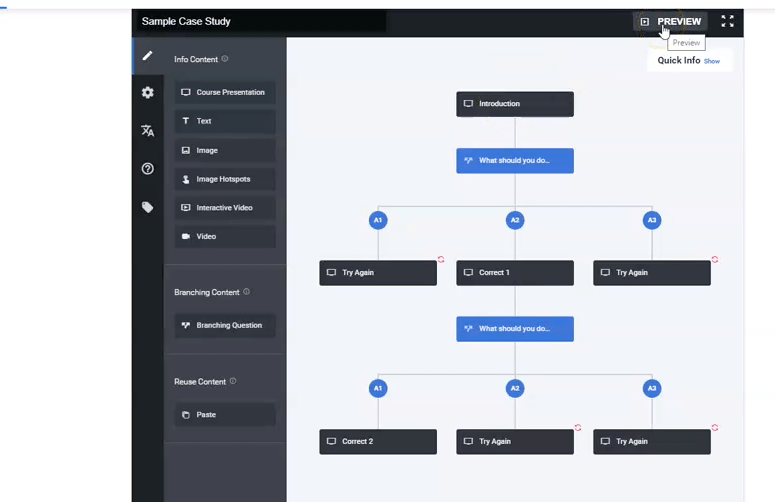This screenshot has height=502, width=775.
Task: Select the pencil edit icon in sidebar
Action: tap(147, 56)
